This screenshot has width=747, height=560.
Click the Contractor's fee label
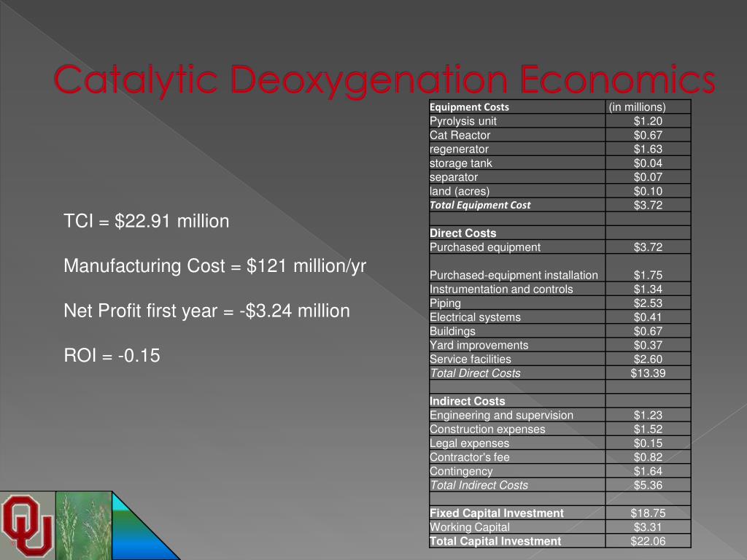click(470, 457)
